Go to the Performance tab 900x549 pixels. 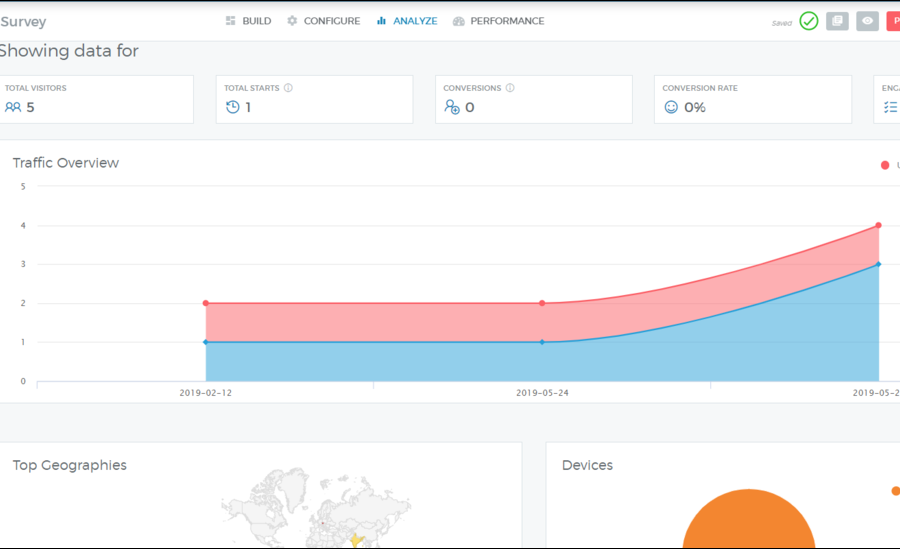498,21
